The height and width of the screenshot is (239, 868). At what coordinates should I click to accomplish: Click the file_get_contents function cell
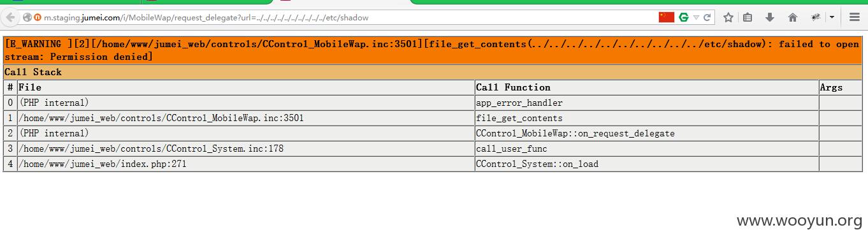point(647,118)
